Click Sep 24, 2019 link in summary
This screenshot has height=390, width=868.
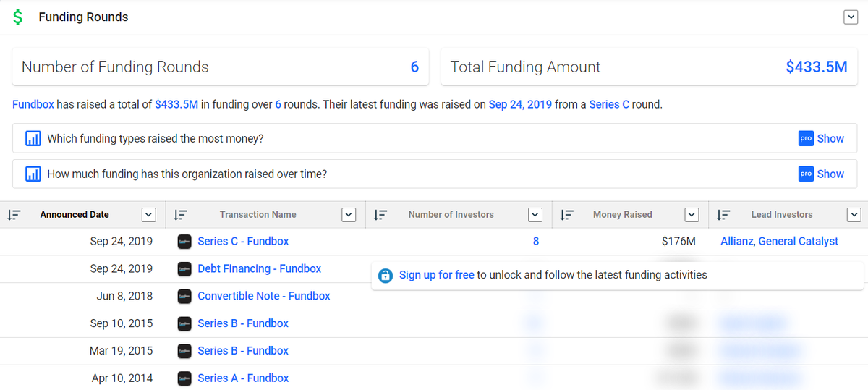pos(520,104)
